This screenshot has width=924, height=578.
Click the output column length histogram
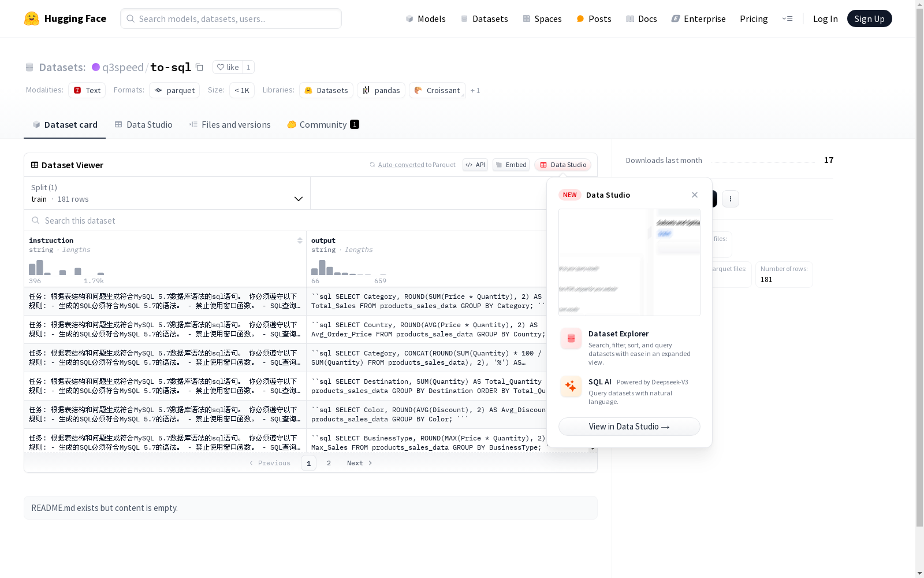349,268
